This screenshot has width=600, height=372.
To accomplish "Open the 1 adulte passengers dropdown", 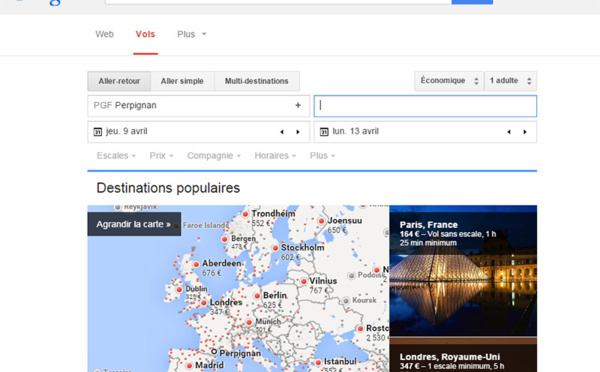I will click(510, 81).
